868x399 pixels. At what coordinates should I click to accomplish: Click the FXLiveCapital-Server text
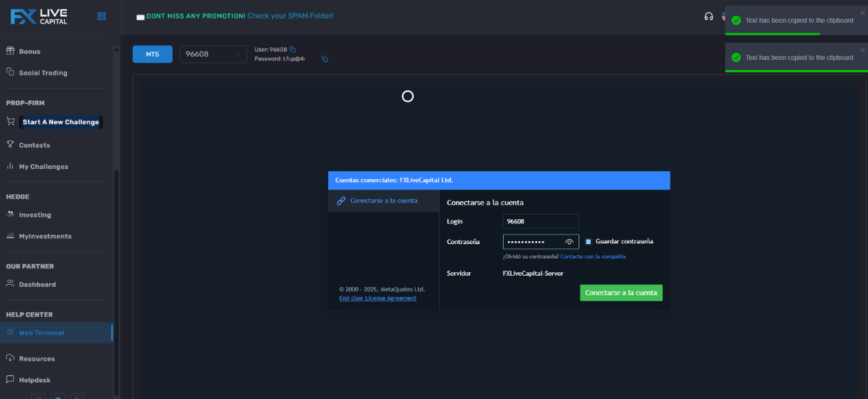click(532, 274)
